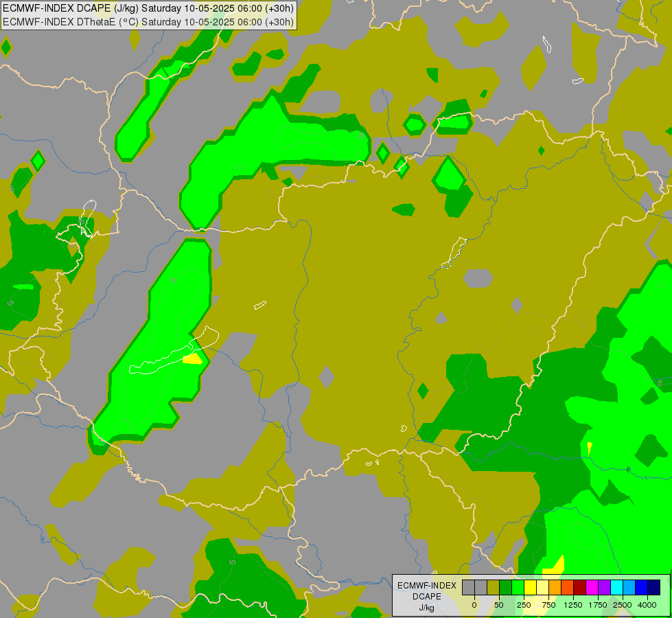Screen dimensions: 672x618
Task: Click the ECMWF-INDEX text in the legend box
Action: coord(427,586)
